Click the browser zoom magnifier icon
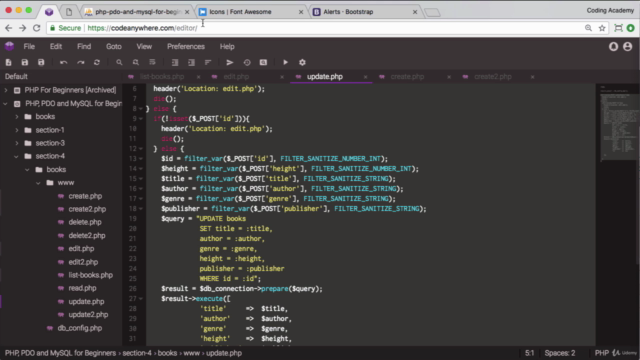The image size is (640, 360). pyautogui.click(x=588, y=28)
